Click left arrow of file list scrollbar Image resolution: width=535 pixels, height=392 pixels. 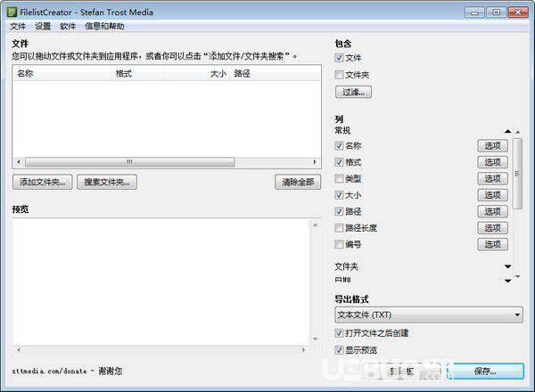click(x=19, y=162)
